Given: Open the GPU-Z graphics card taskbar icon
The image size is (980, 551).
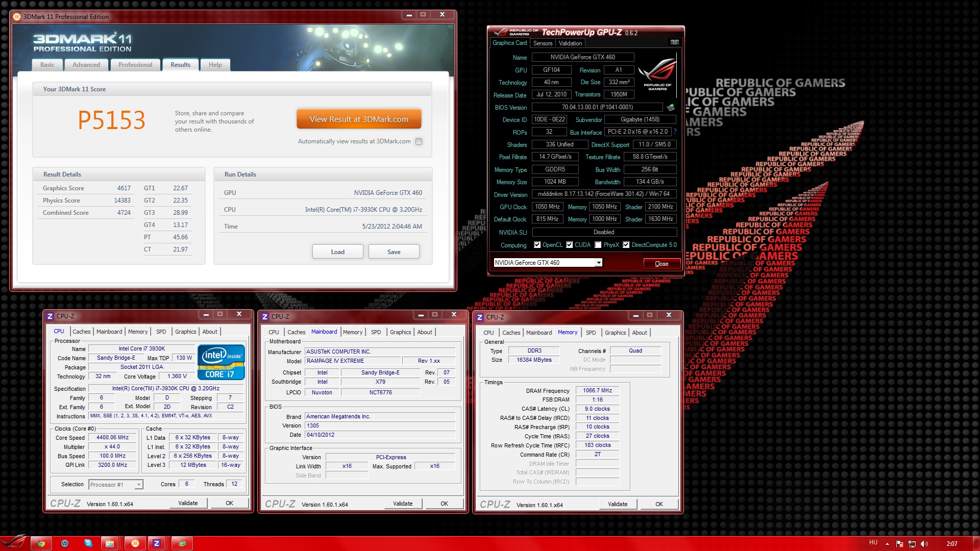Looking at the screenshot, I should 182,543.
